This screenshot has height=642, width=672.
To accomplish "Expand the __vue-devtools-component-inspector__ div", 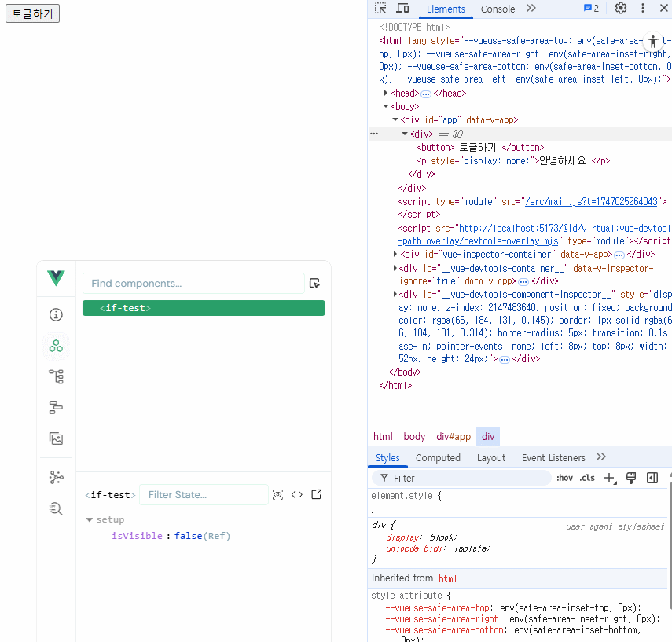I will (395, 295).
